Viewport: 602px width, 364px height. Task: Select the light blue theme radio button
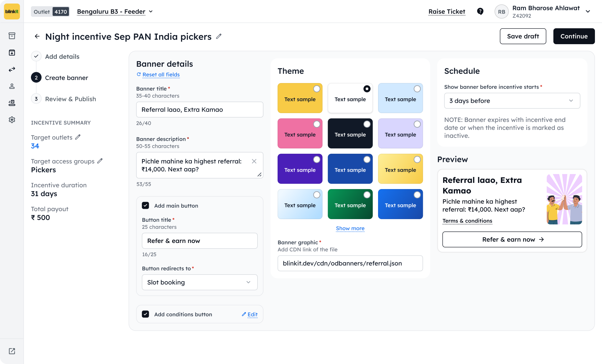417,89
